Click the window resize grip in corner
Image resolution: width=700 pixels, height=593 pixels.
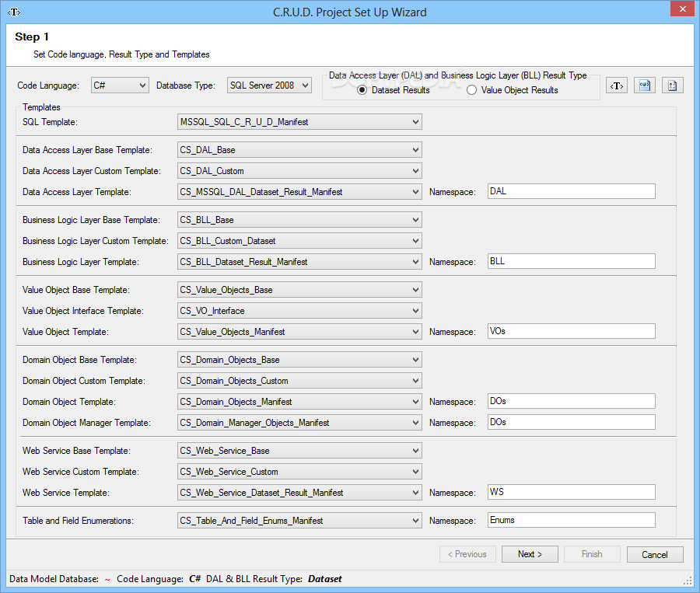point(688,580)
